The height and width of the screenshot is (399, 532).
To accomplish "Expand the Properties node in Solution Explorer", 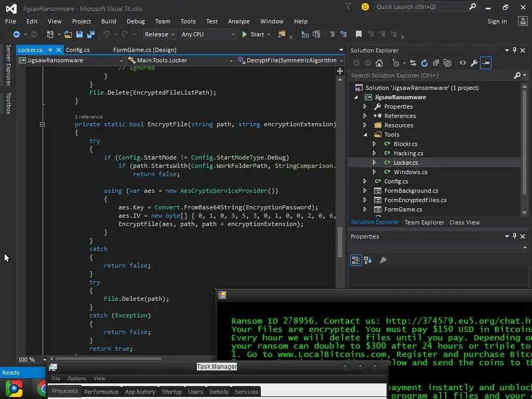I will (365, 107).
